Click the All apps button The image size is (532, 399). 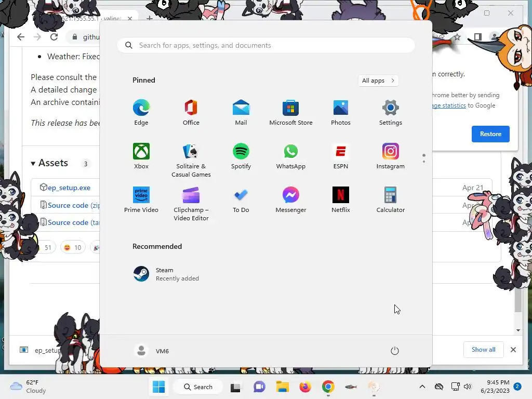tap(378, 81)
